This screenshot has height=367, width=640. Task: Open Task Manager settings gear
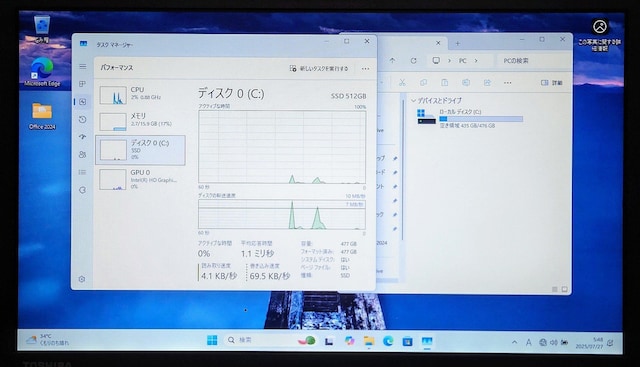coord(82,279)
